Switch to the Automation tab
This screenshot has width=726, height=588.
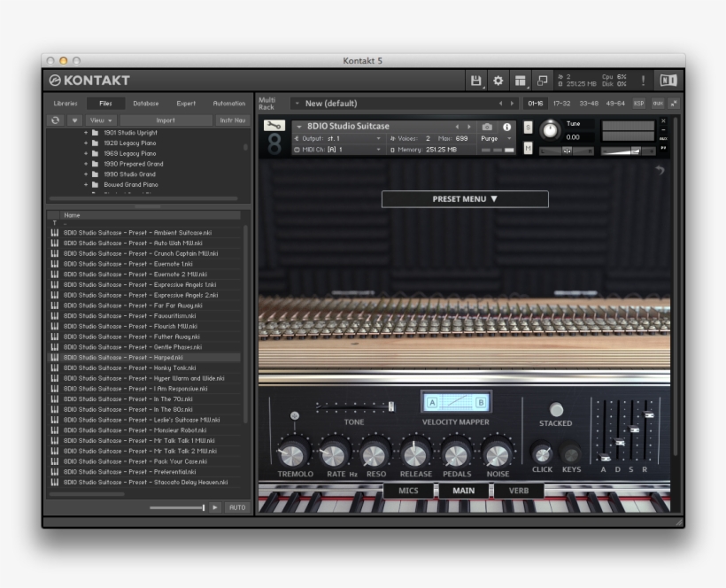pyautogui.click(x=228, y=104)
